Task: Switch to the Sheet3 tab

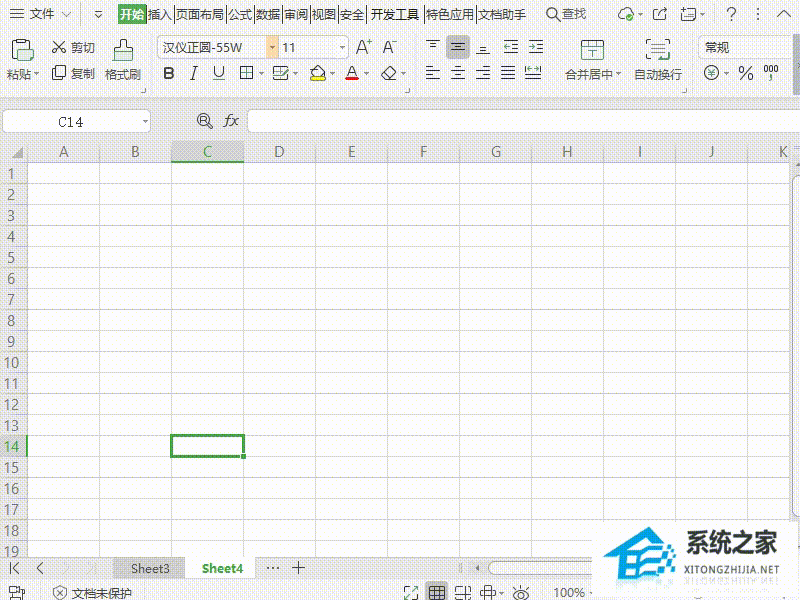Action: (x=150, y=568)
